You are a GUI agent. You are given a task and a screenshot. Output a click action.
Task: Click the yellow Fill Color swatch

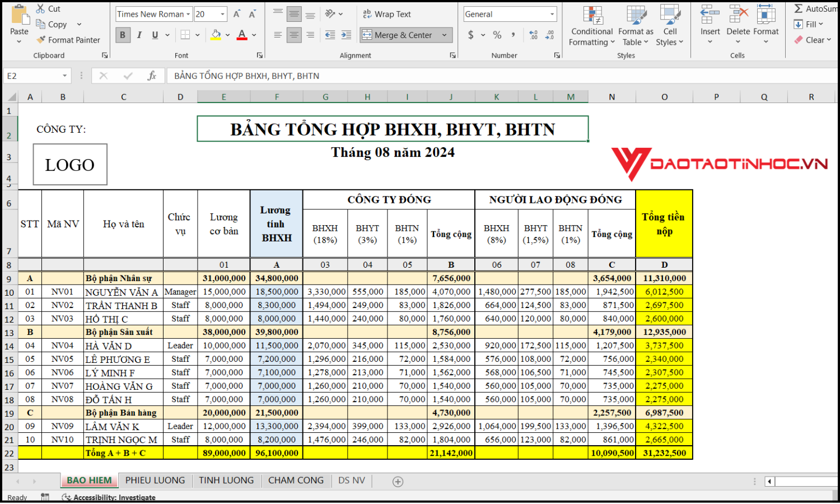(216, 35)
